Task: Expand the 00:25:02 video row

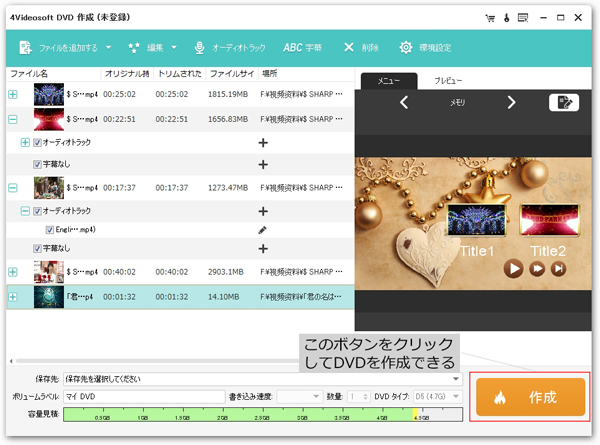Action: (13, 94)
